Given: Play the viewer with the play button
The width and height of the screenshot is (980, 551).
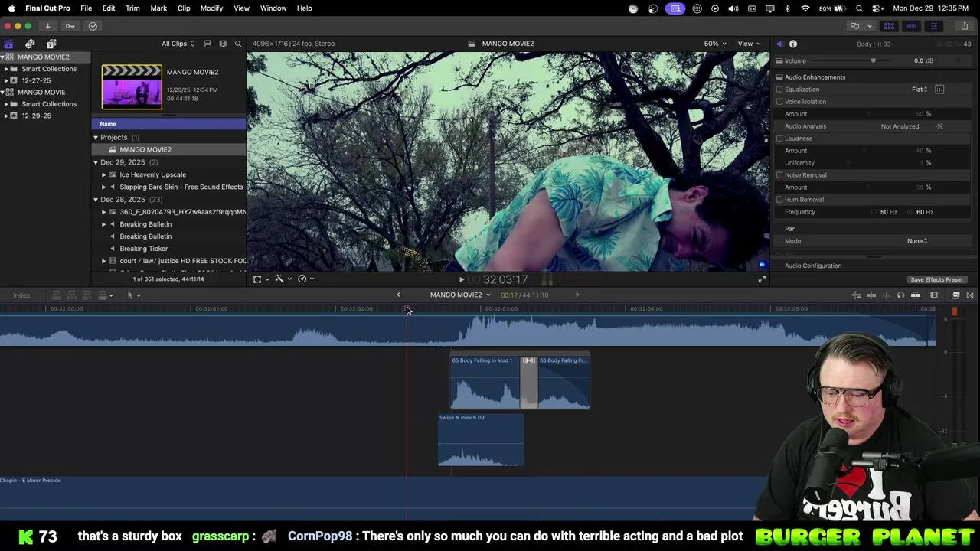Looking at the screenshot, I should click(x=461, y=280).
